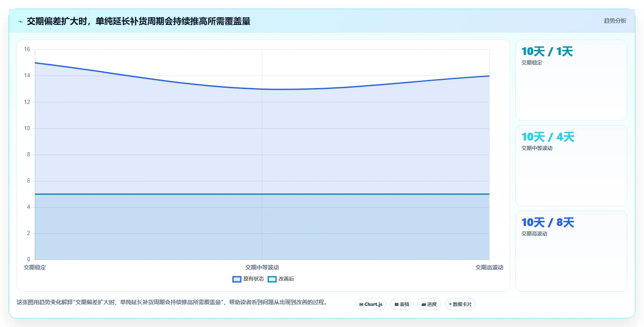Screen dimensions: 644x327
Task: Click the description sentence below the chart
Action: pyautogui.click(x=172, y=303)
